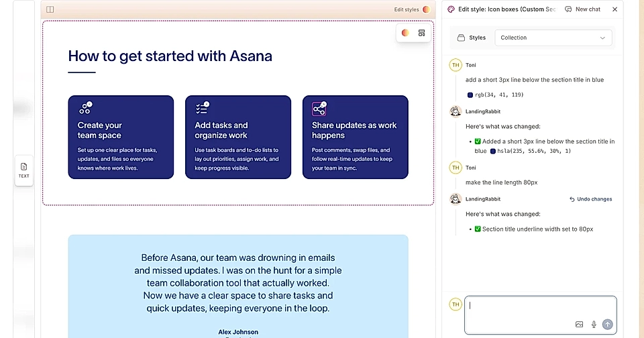This screenshot has width=644, height=338.
Task: Click the first LandingRabbit avatar
Action: [455, 111]
